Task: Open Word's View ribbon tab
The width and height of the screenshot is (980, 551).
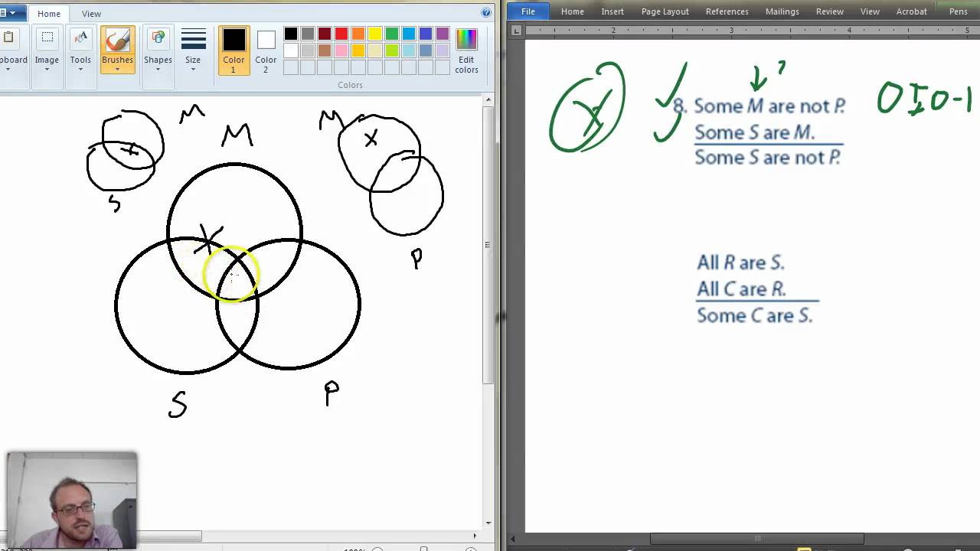Action: click(x=870, y=11)
